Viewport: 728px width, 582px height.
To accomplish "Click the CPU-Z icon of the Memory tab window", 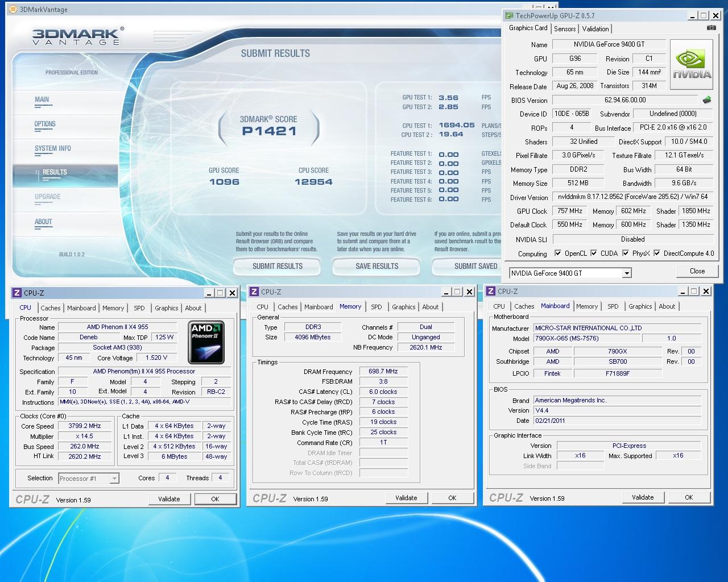I will [x=254, y=292].
